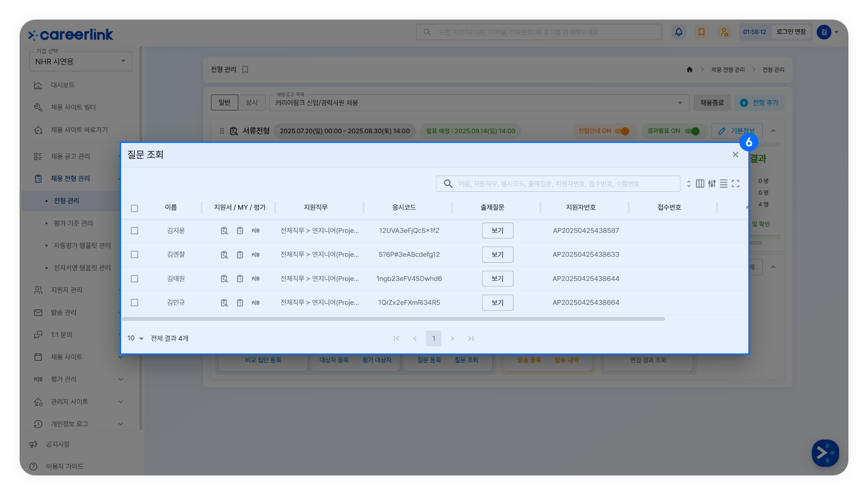Check the box for 김엔찰
Image resolution: width=868 pixels, height=495 pixels.
point(135,255)
